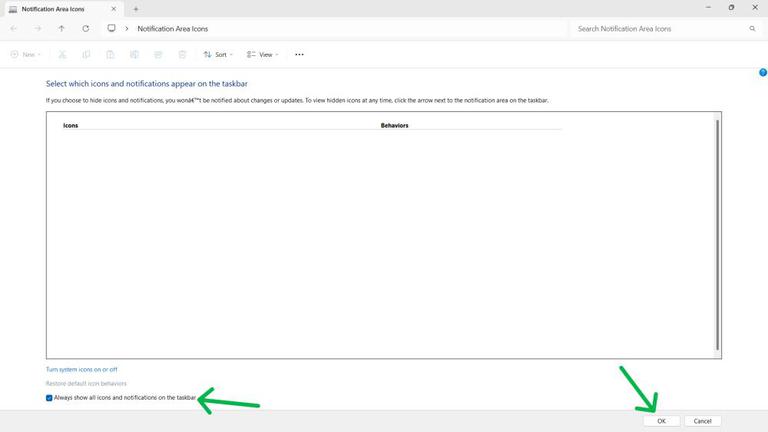Click the Rename icon in toolbar
The height and width of the screenshot is (432, 768).
134,54
